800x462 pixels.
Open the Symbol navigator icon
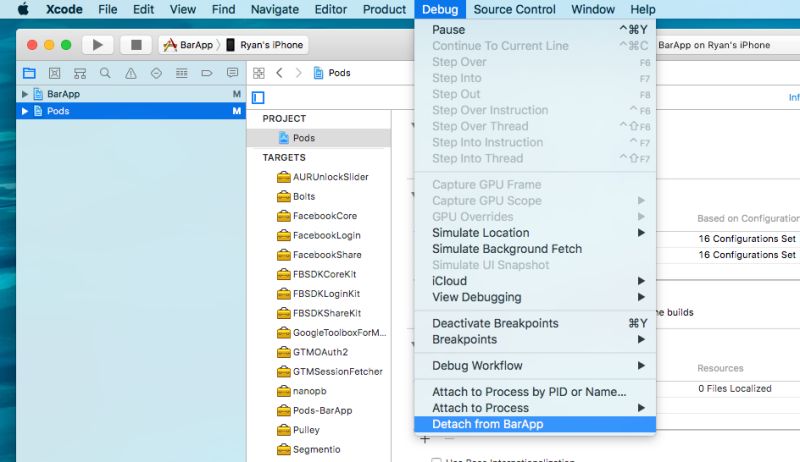pos(80,73)
